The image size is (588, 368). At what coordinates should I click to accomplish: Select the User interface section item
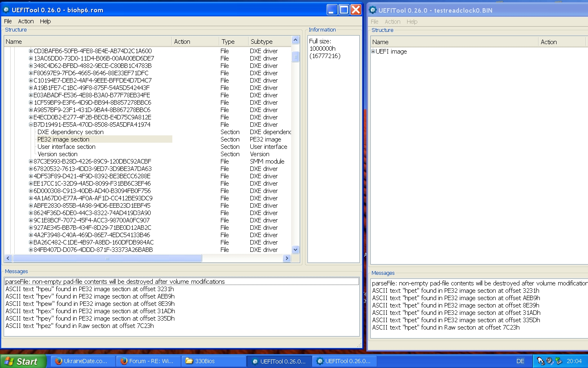(x=67, y=147)
